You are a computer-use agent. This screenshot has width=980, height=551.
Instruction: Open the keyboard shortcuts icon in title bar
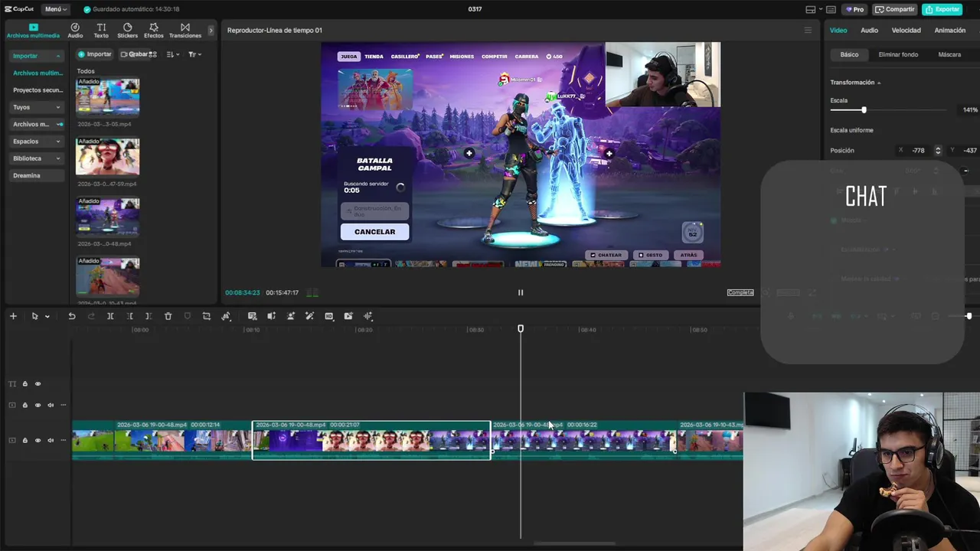(x=831, y=9)
